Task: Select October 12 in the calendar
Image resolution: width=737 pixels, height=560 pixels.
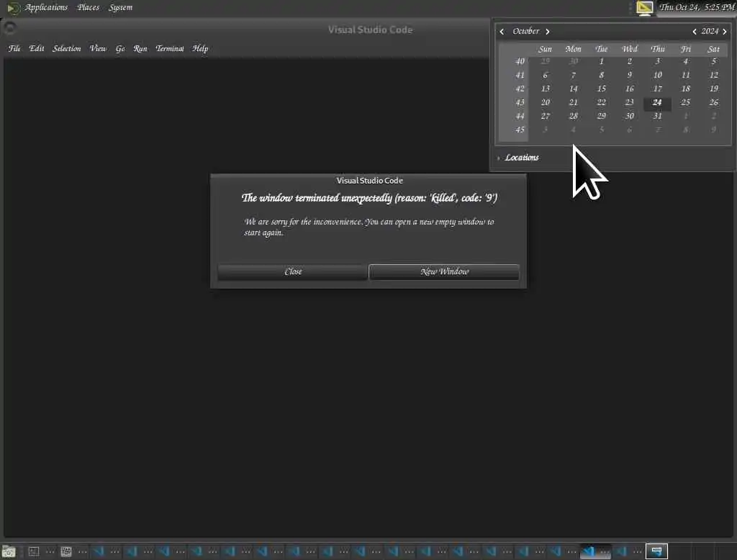Action: point(713,76)
